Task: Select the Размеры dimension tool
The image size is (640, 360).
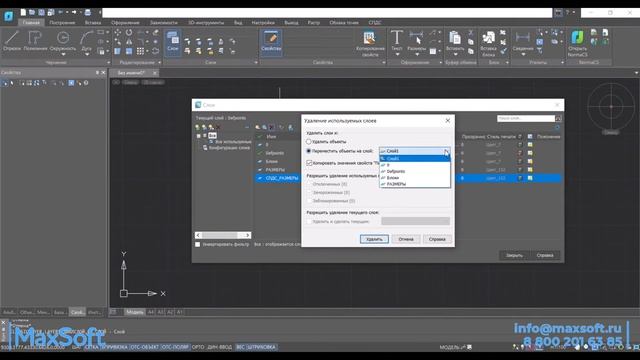Action: tap(416, 41)
